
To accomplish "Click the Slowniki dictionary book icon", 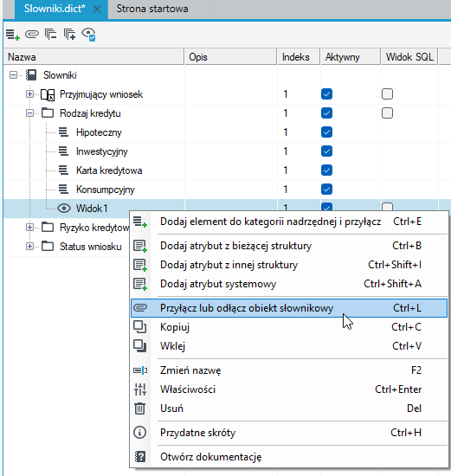I will [31, 75].
